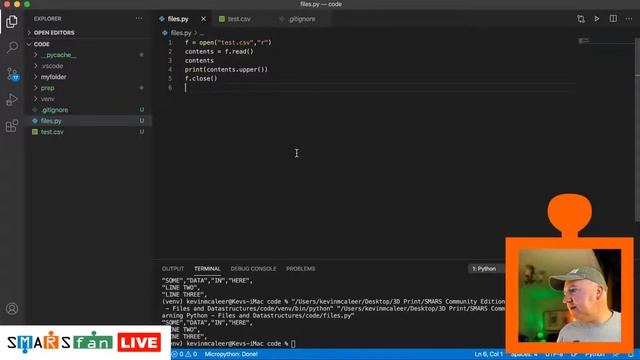Click the editor vertical scrollbar

[637, 131]
